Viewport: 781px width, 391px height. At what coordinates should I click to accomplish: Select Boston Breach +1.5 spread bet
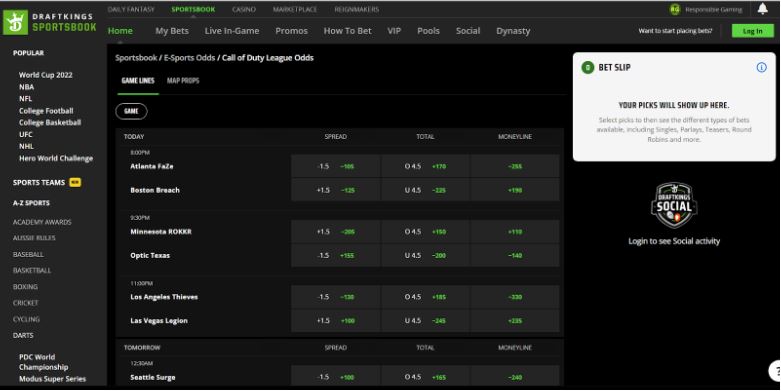click(336, 190)
